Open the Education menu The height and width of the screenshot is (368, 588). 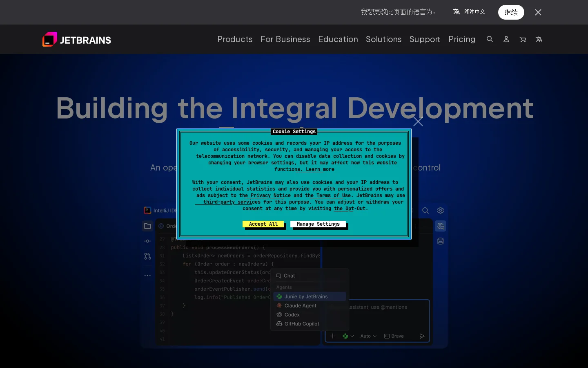tap(338, 39)
